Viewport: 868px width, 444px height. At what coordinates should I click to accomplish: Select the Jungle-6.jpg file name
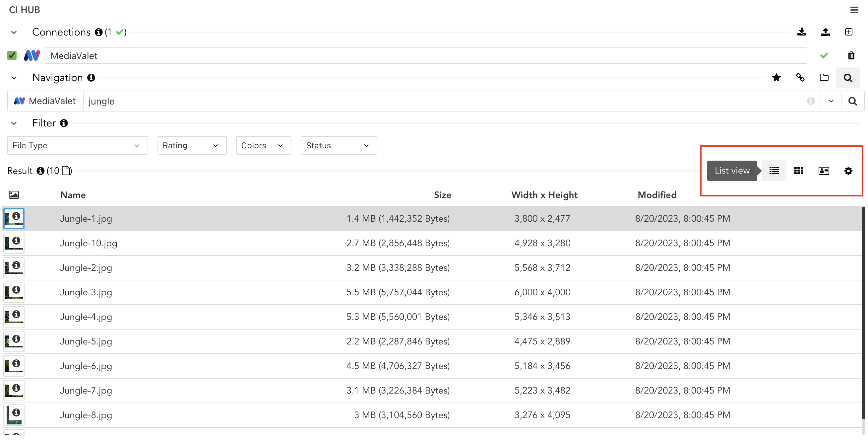click(86, 366)
